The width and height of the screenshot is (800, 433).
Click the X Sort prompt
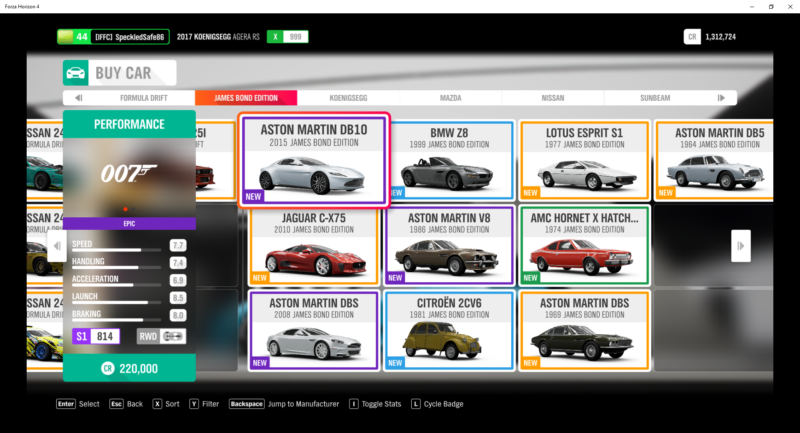coord(166,404)
